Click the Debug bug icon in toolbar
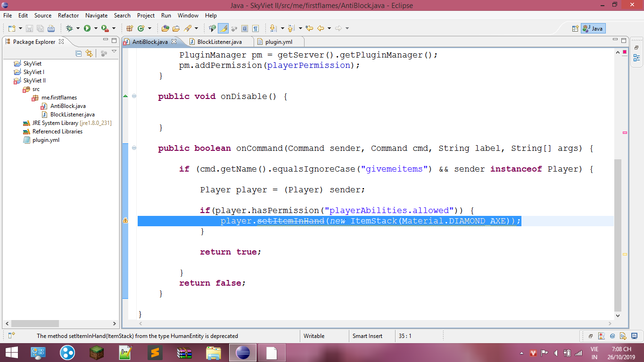This screenshot has width=644, height=362. point(69,28)
